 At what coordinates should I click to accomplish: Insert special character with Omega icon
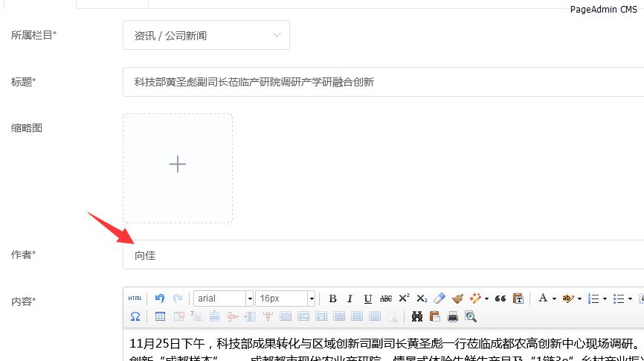pos(135,316)
